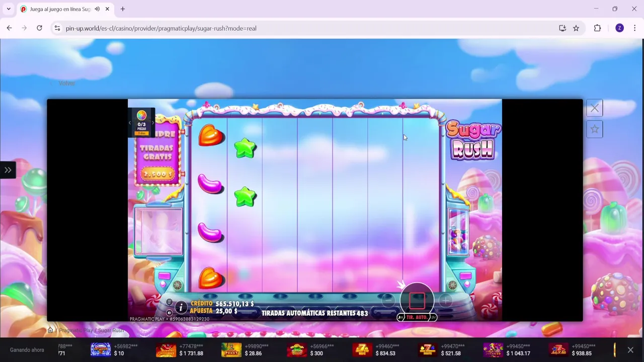Increase the bet with the plus button
This screenshot has width=644, height=362.
(446, 301)
